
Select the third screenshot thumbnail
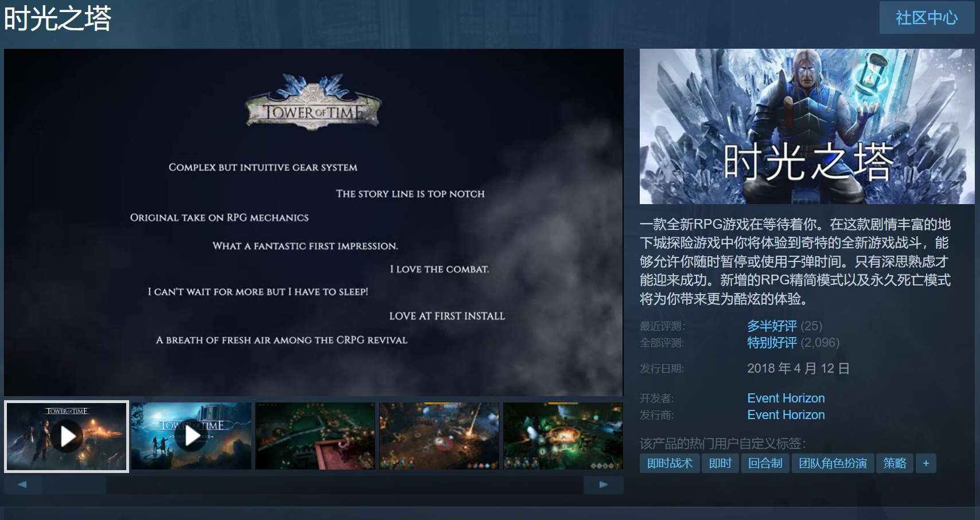click(x=315, y=436)
